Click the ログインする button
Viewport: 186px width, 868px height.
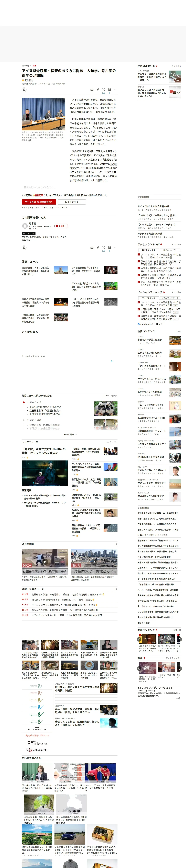(x=72, y=202)
